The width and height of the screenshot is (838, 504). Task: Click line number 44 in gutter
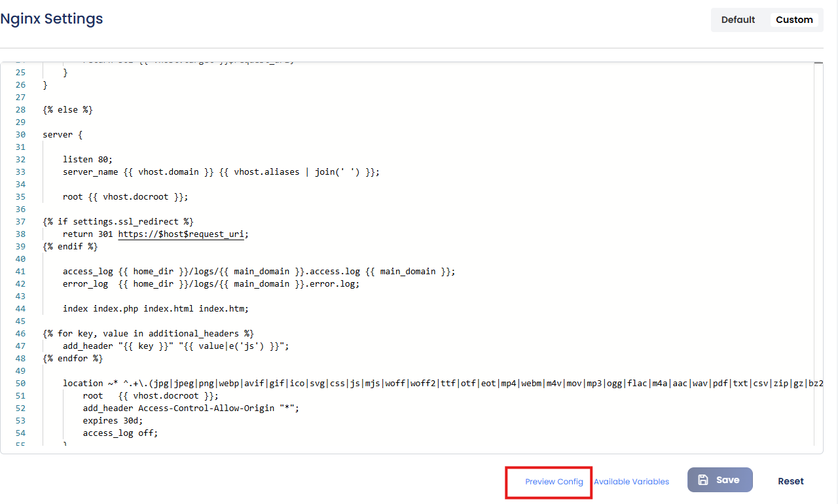20,309
